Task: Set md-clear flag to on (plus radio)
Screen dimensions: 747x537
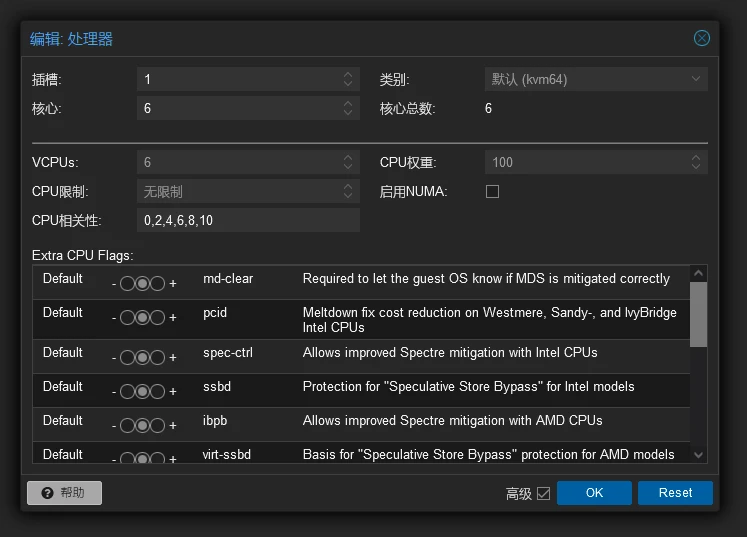Action: click(158, 284)
